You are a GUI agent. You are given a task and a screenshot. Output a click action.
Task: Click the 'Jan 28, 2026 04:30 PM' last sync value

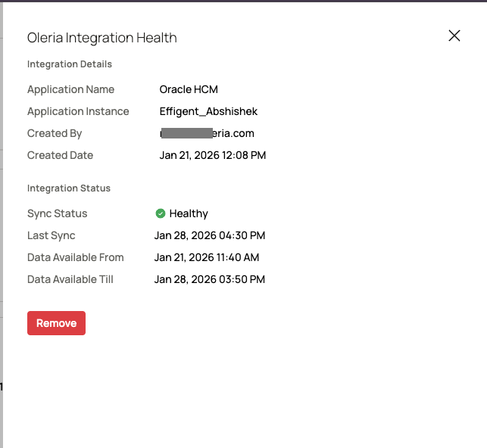pos(210,235)
